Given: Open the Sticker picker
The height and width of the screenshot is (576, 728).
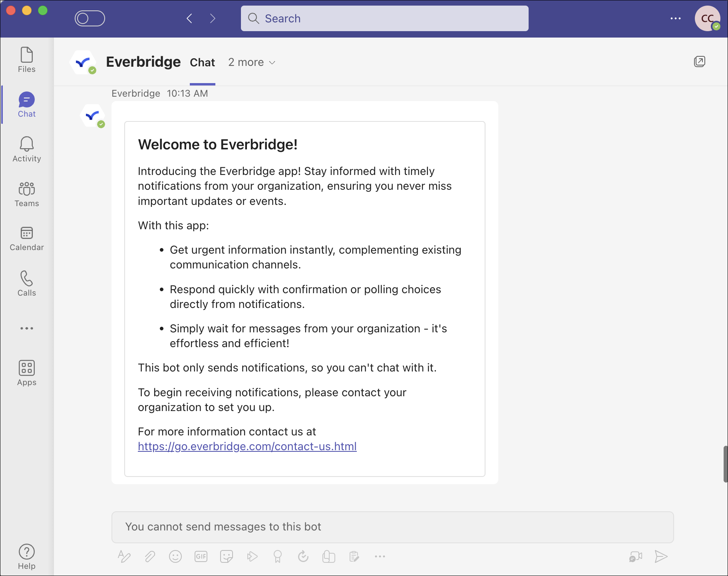Looking at the screenshot, I should (227, 556).
